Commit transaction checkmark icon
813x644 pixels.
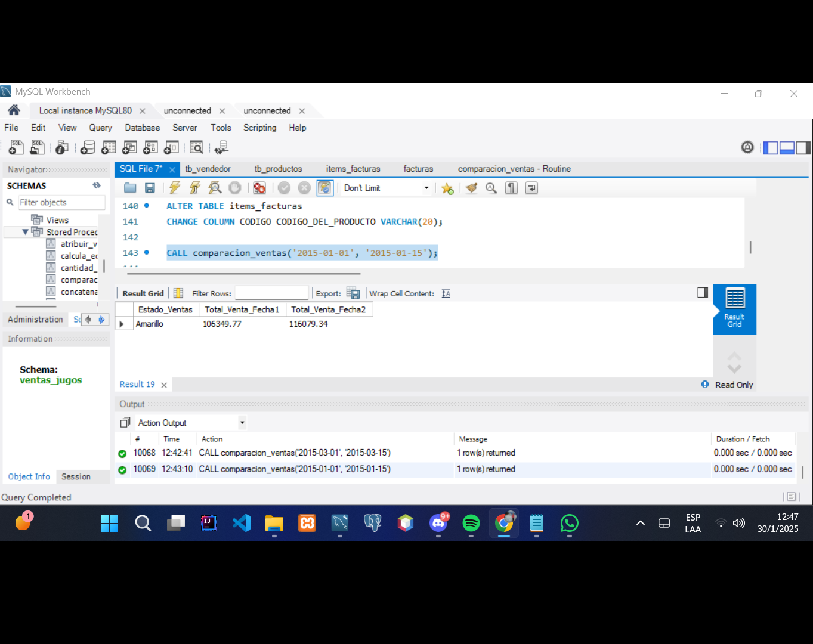284,188
